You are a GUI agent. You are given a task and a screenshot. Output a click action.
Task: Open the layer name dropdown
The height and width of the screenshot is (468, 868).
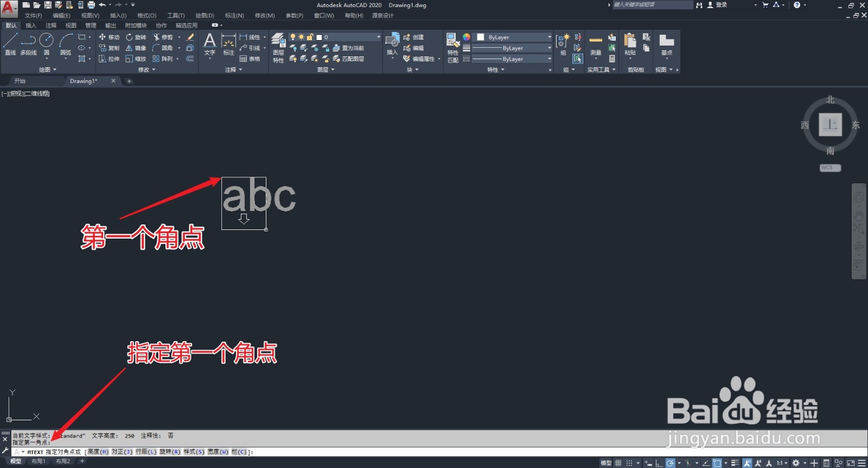pos(378,37)
